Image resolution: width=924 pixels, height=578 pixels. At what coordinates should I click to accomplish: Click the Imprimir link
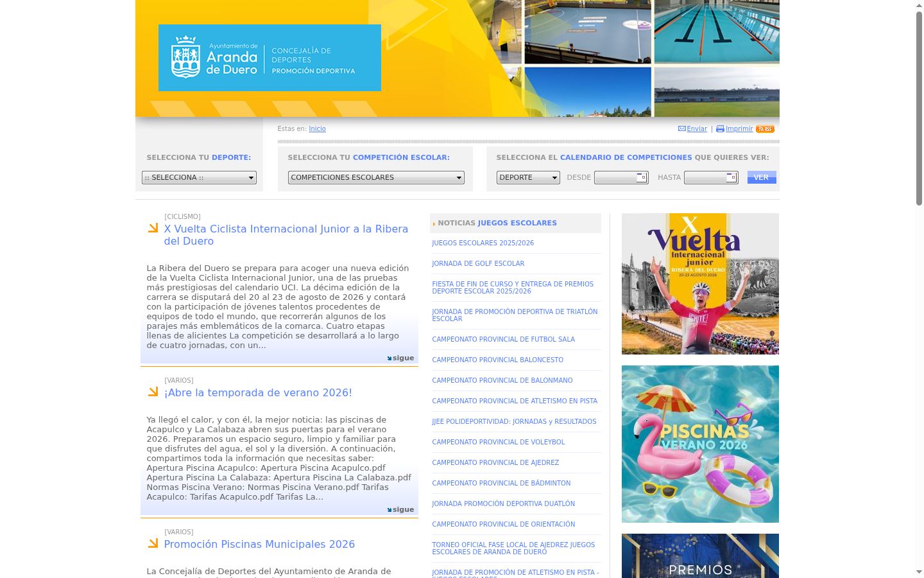pos(739,129)
